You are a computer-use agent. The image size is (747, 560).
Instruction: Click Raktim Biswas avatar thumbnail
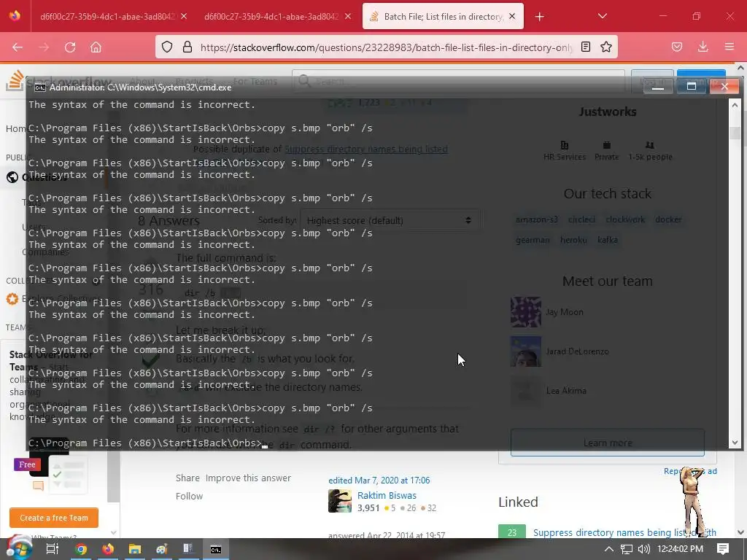point(340,501)
